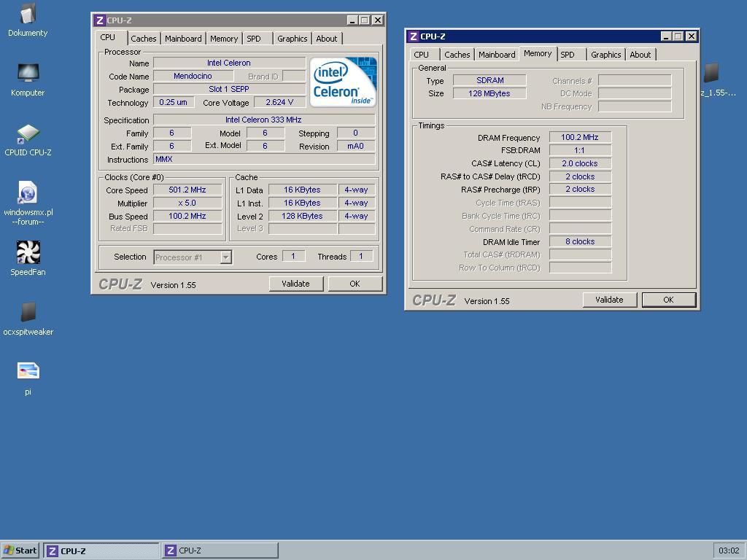Minimize the left CPU-Z window

click(x=352, y=20)
